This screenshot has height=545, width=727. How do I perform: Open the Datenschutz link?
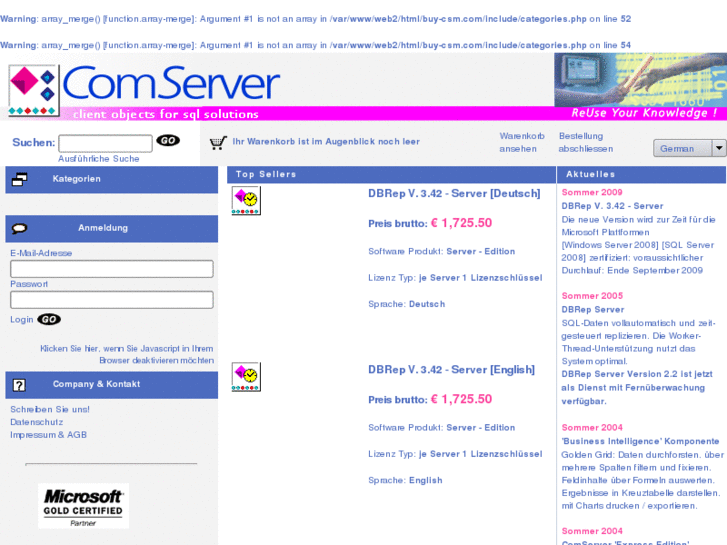click(x=37, y=422)
